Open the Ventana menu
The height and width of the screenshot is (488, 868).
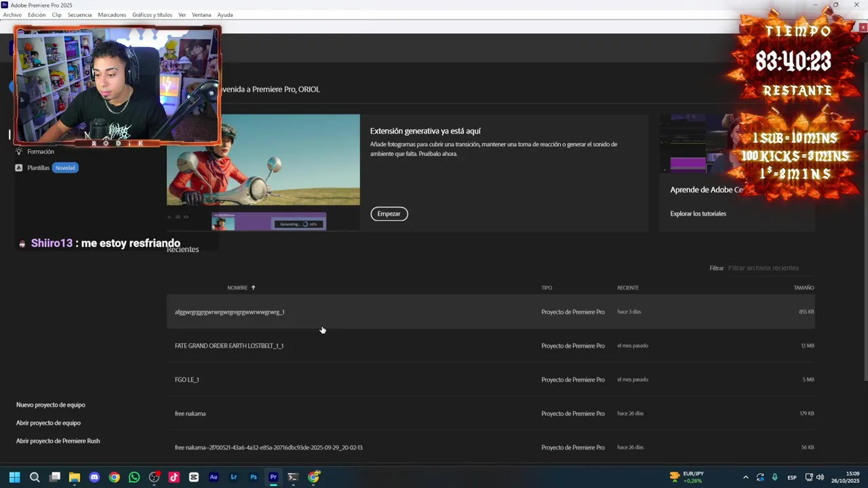click(201, 14)
